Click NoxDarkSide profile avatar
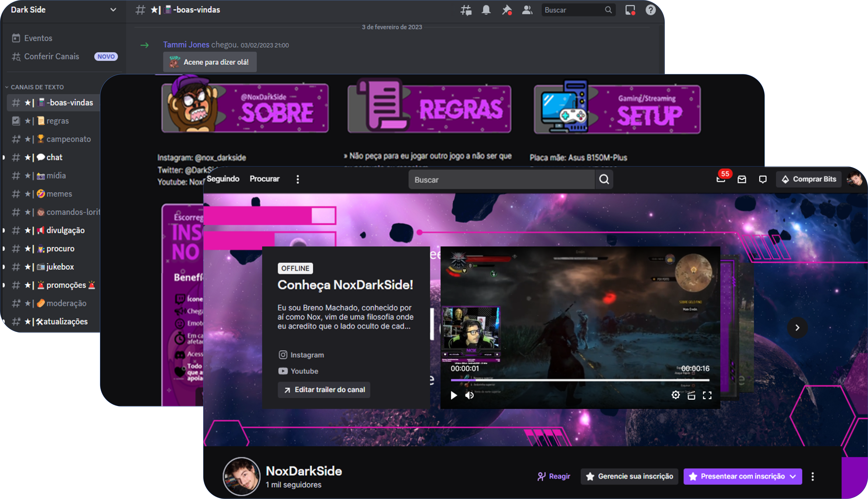This screenshot has height=499, width=868. pos(241,477)
